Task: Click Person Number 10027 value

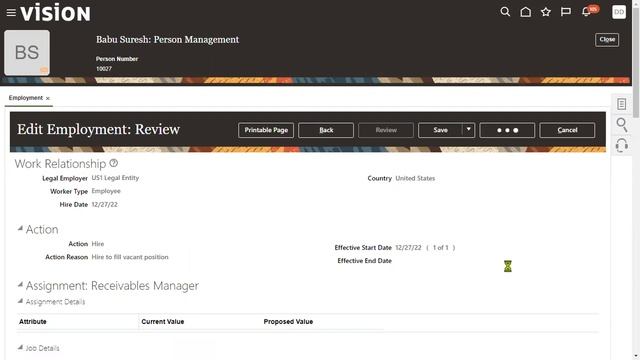Action: (x=104, y=69)
